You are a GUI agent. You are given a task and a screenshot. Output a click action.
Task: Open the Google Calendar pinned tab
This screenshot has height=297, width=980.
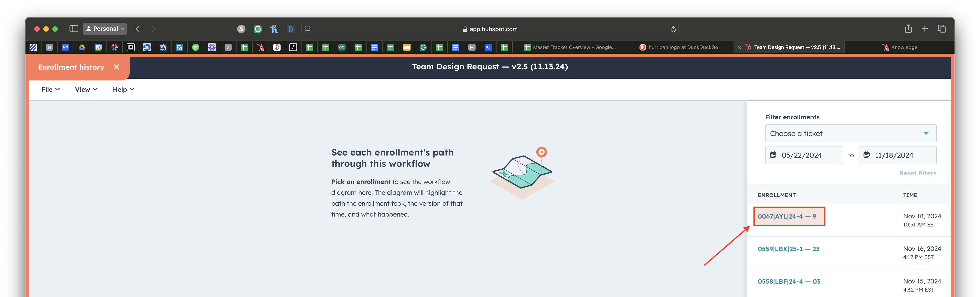[98, 47]
